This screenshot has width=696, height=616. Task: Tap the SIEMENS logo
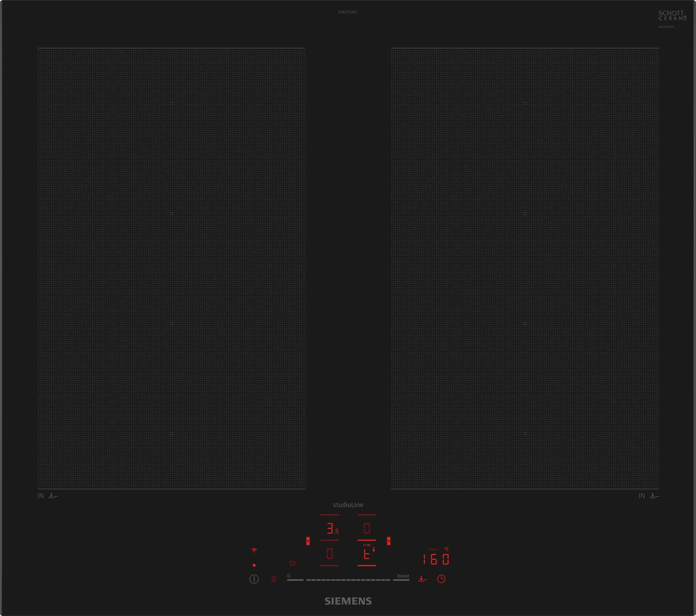(348, 601)
